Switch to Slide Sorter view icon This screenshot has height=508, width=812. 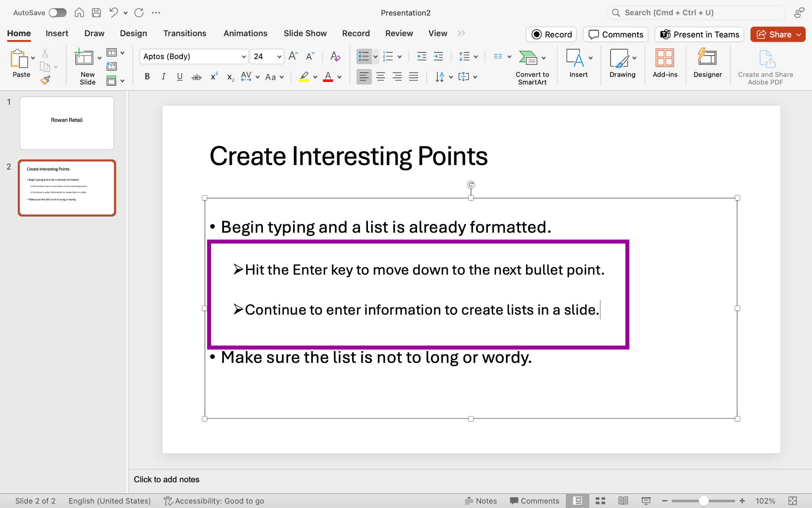pos(600,501)
